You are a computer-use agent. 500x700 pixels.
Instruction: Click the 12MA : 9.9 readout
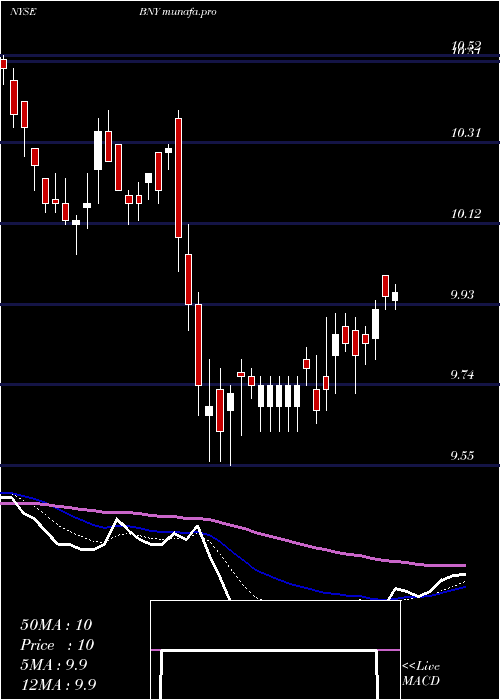(x=58, y=684)
